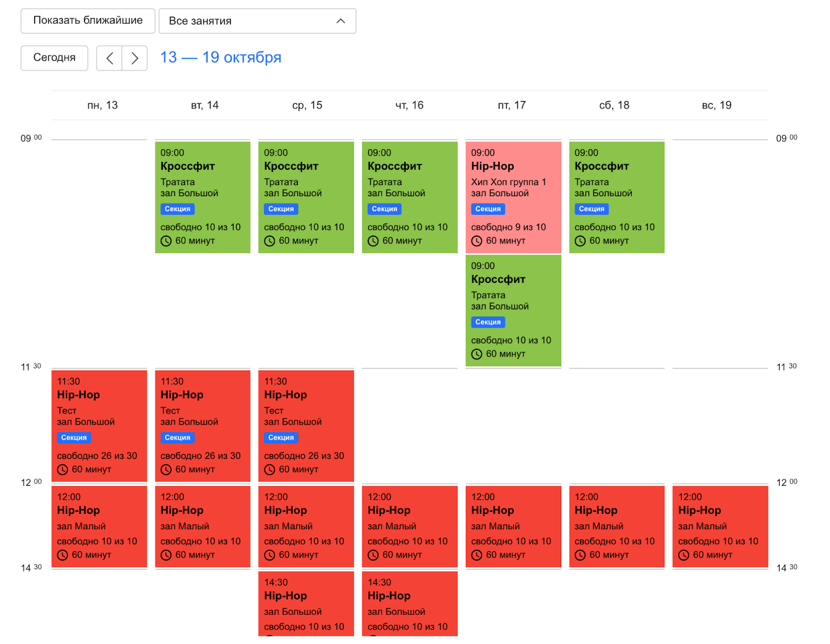The height and width of the screenshot is (644, 830).
Task: Click the Сегодня button
Action: tap(54, 58)
